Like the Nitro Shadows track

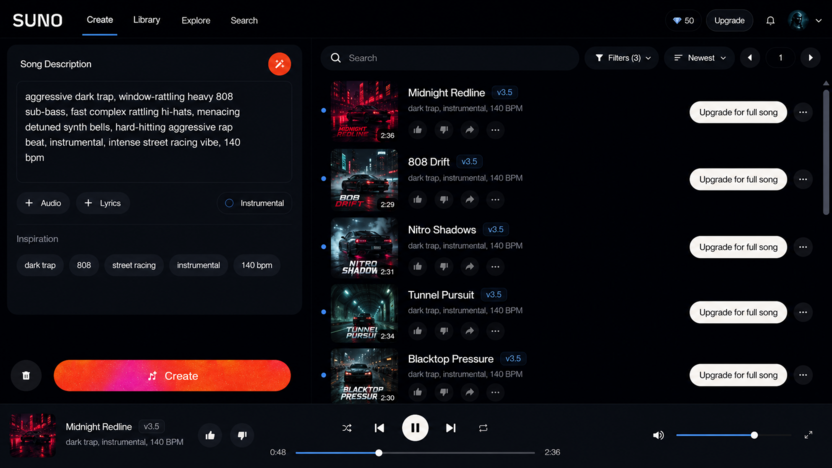(418, 266)
